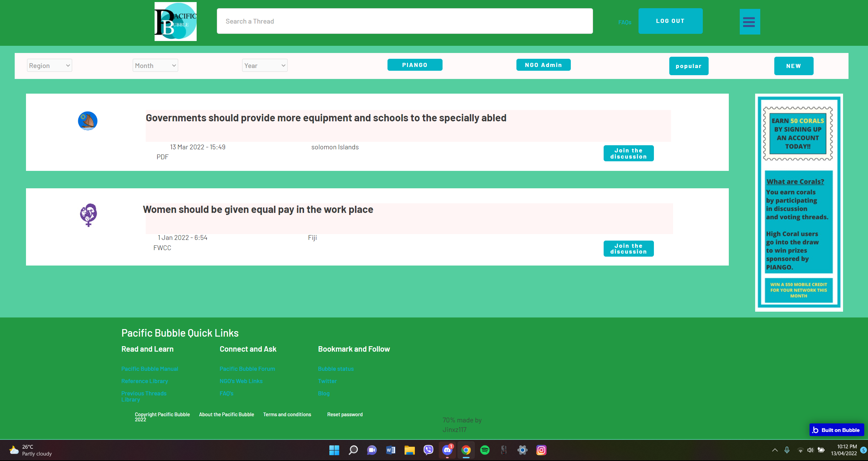
Task: Open the hamburger menu icon
Action: [x=749, y=22]
